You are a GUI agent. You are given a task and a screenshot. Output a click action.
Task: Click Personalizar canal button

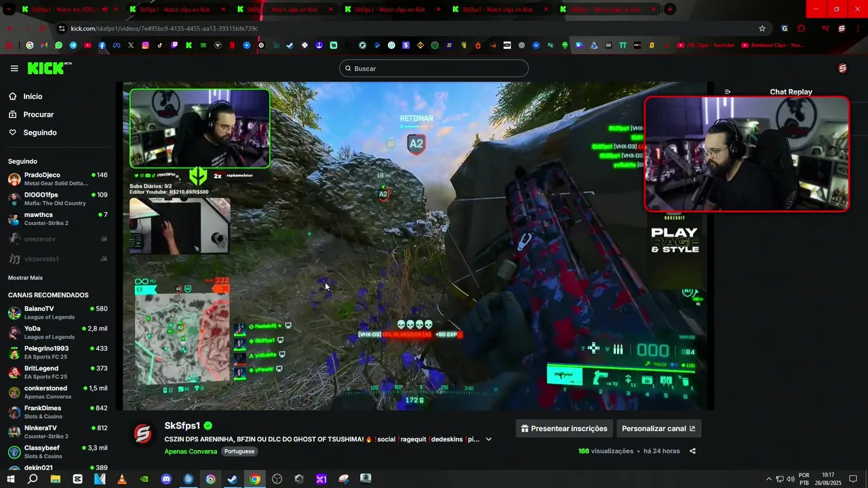(658, 428)
